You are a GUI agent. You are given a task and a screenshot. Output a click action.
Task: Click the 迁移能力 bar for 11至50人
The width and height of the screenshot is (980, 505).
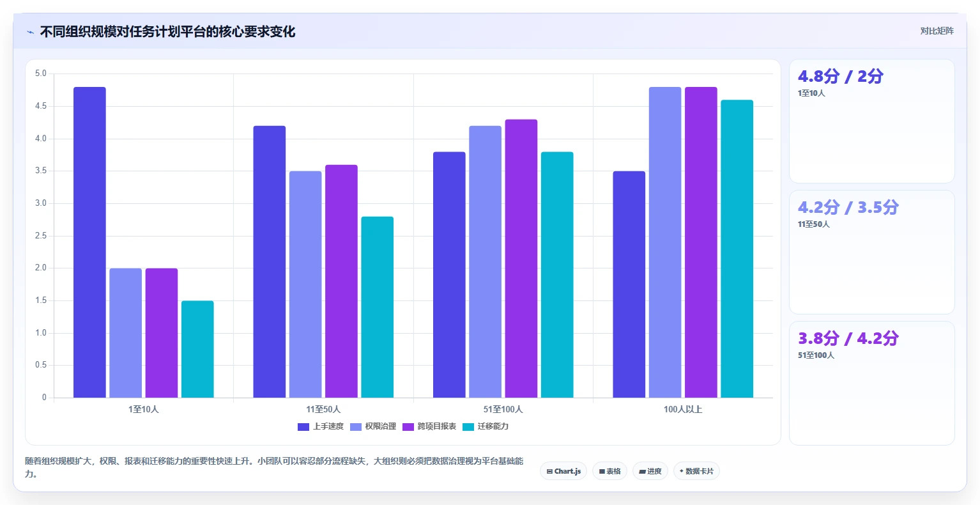tap(378, 307)
